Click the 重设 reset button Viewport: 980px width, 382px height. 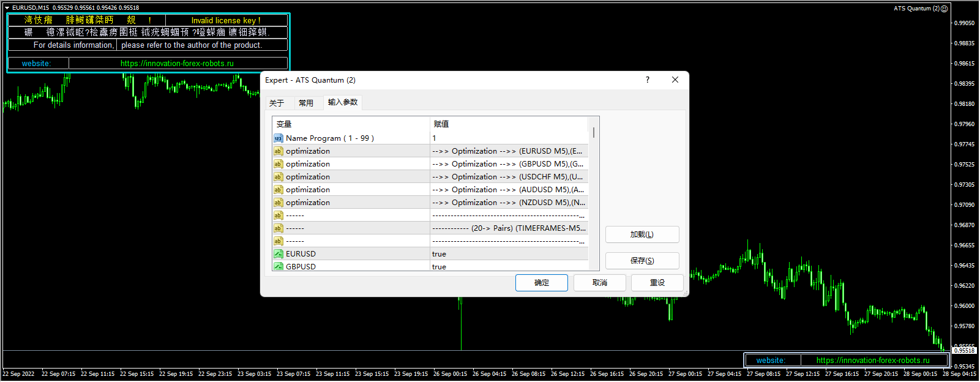pyautogui.click(x=657, y=283)
